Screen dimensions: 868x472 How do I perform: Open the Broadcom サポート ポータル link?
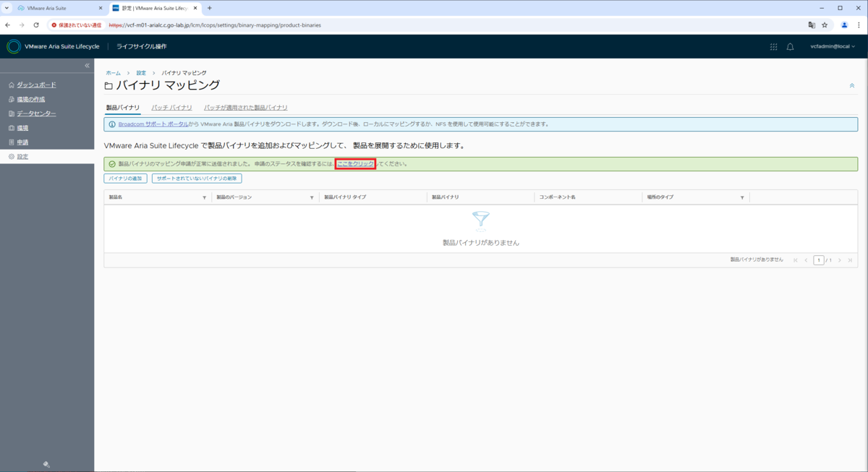click(x=153, y=124)
